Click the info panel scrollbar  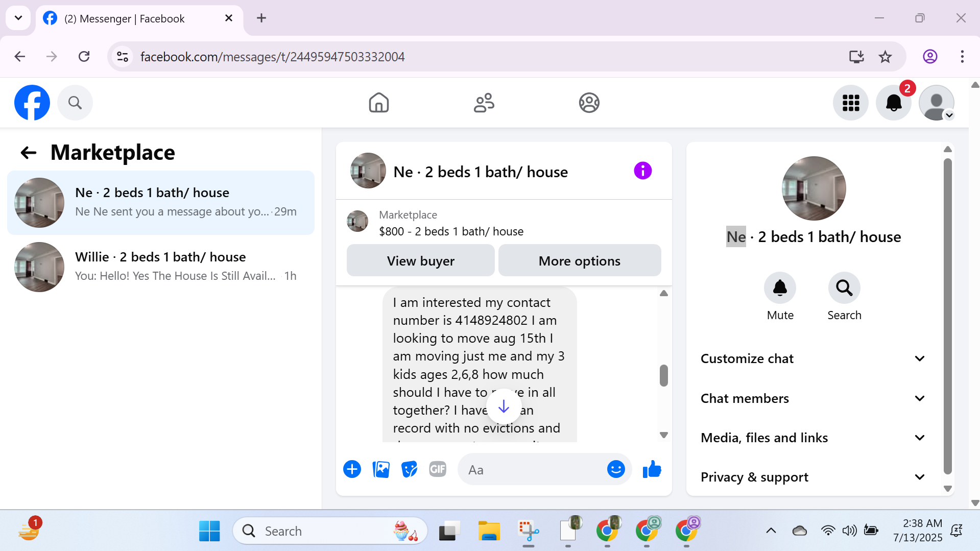(x=948, y=316)
